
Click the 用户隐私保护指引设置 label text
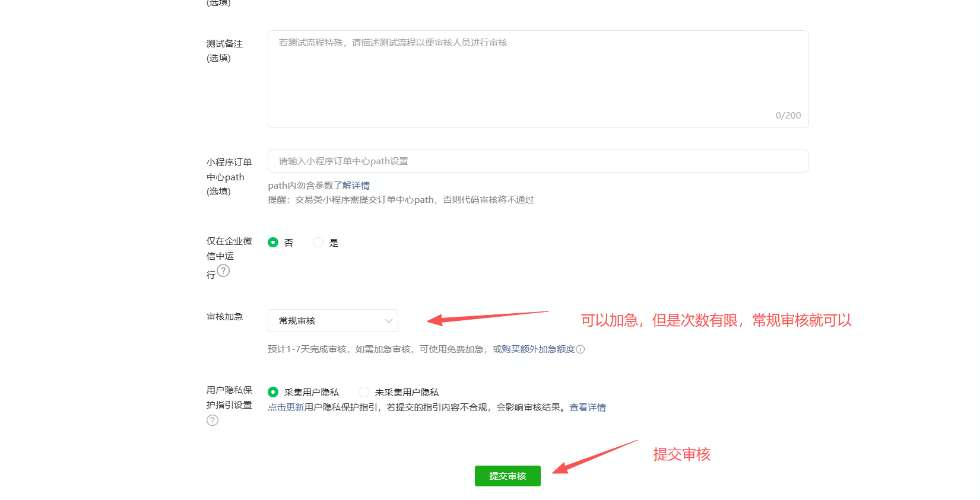[229, 397]
